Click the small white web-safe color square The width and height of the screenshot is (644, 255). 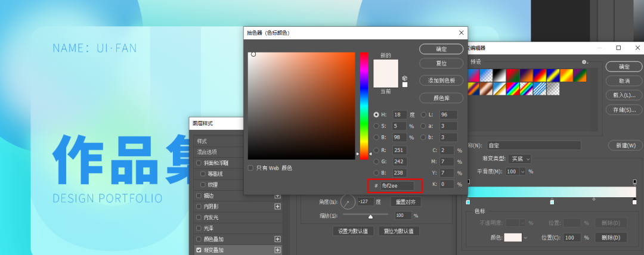tap(404, 85)
